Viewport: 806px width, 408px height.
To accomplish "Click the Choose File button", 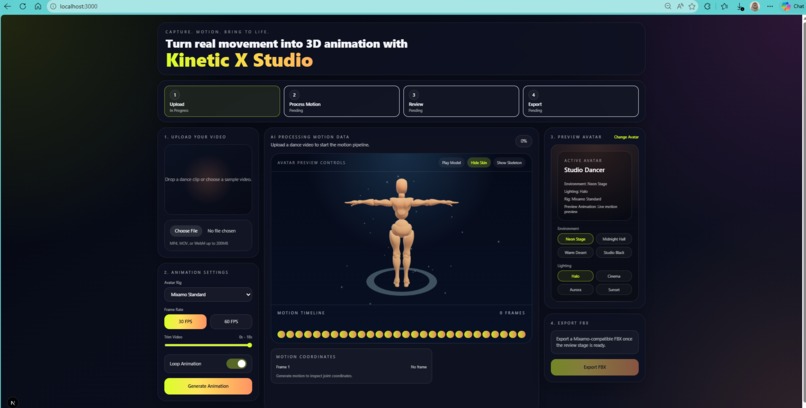I will click(x=186, y=231).
